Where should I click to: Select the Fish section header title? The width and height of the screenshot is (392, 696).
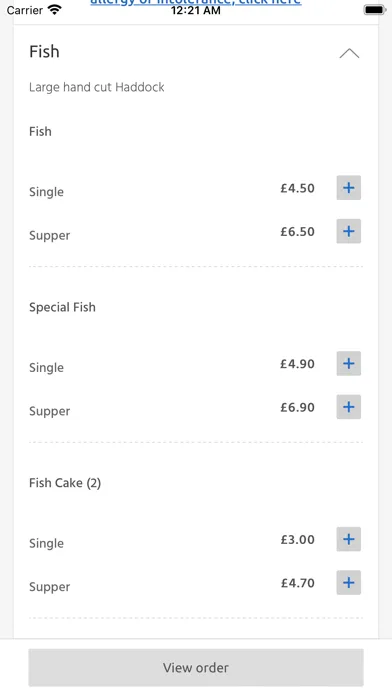tap(44, 52)
